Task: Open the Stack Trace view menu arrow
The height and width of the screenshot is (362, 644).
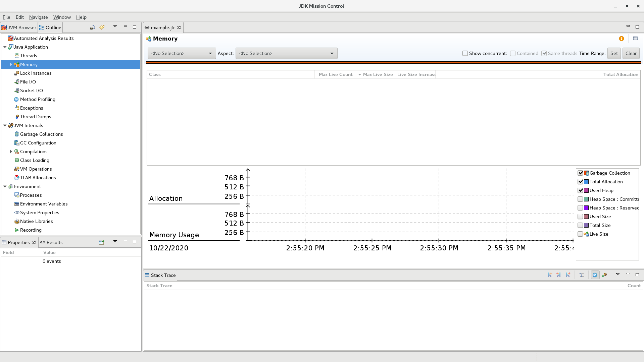Action: click(618, 275)
